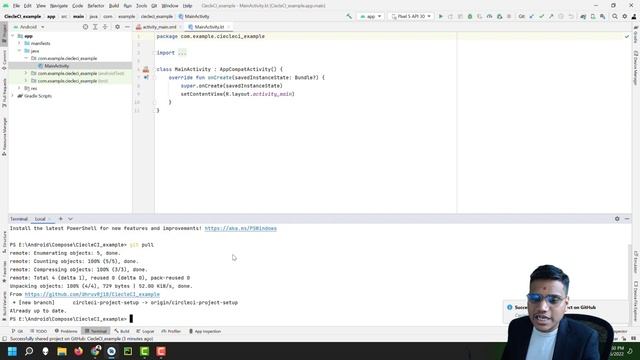
Task: Click the account avatar icon in toolbar
Action: (x=634, y=16)
